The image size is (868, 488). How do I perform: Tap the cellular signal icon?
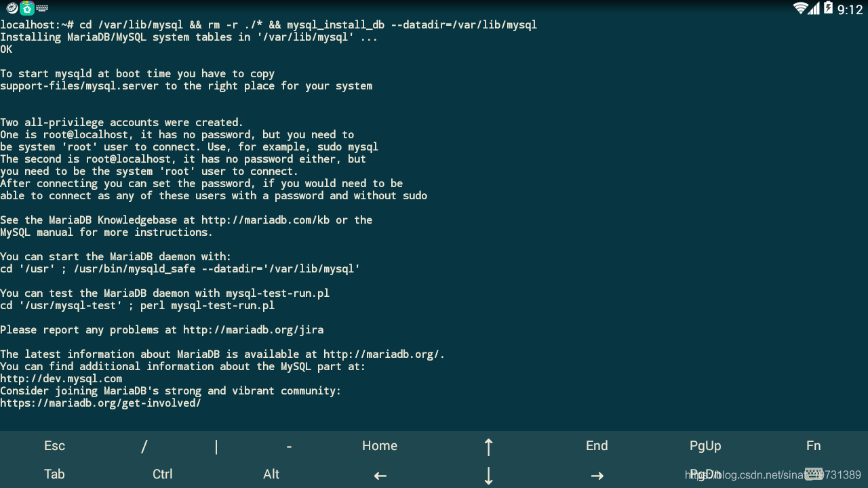click(x=814, y=8)
